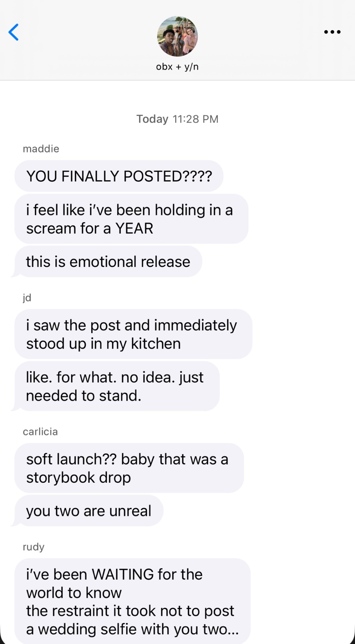The height and width of the screenshot is (644, 355).
Task: Tap the 'YOU FINALLY POSTED????' message bubble
Action: 119,176
